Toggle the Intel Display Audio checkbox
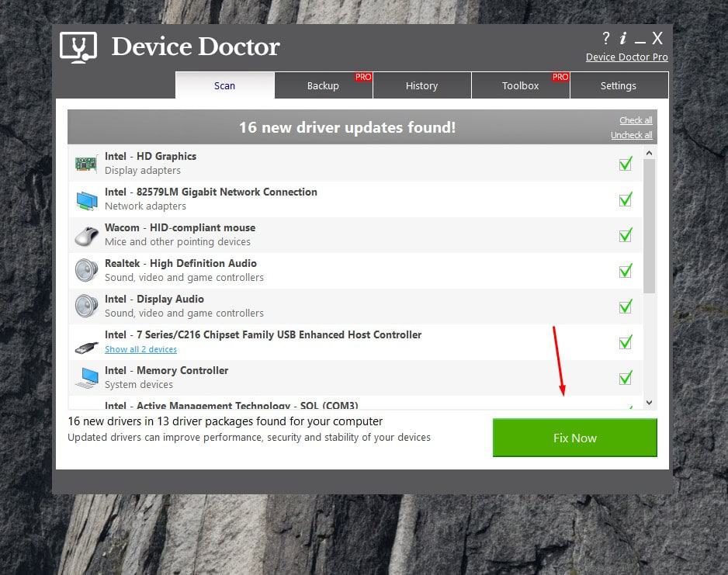The image size is (728, 575). click(625, 307)
